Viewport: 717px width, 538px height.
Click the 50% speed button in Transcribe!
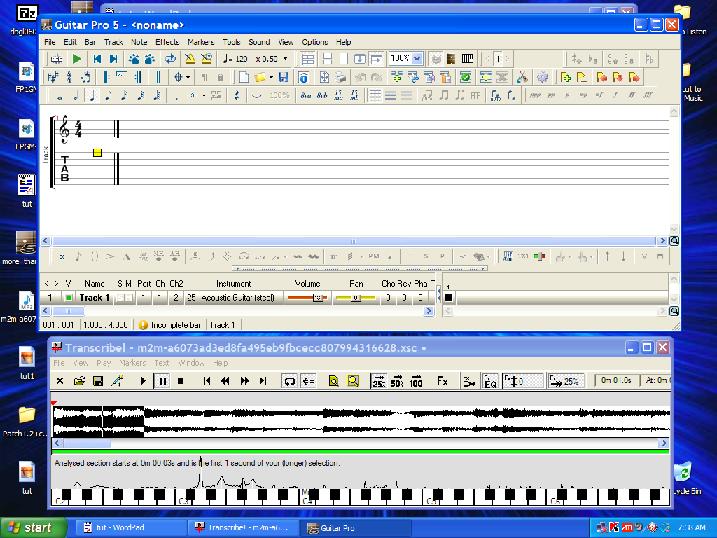tap(397, 381)
